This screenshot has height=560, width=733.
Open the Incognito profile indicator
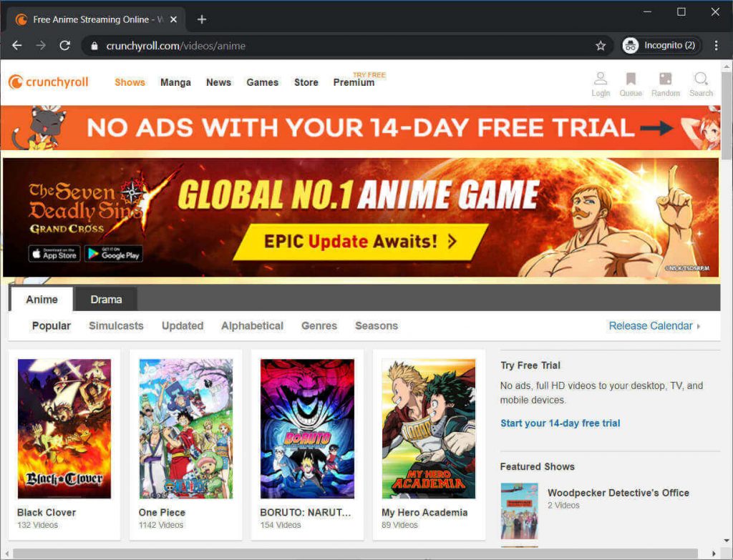click(x=661, y=45)
